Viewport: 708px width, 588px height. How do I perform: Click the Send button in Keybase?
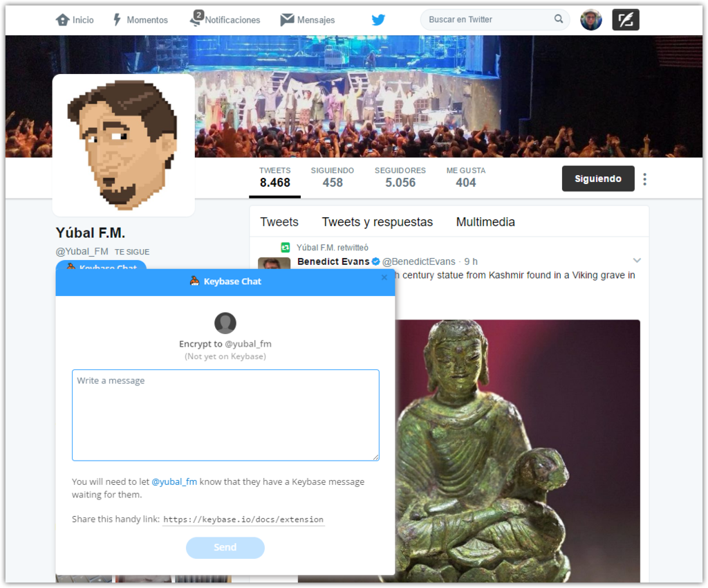[225, 547]
